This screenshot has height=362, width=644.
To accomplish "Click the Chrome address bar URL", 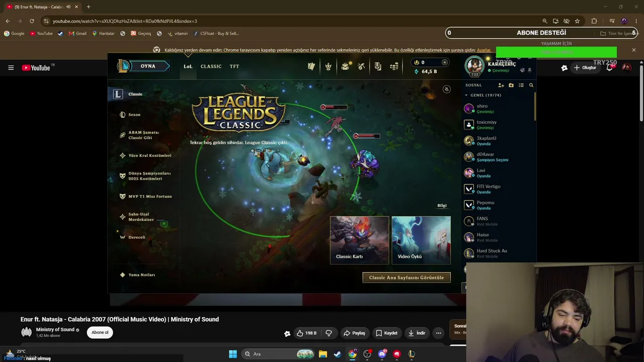I will tap(125, 21).
